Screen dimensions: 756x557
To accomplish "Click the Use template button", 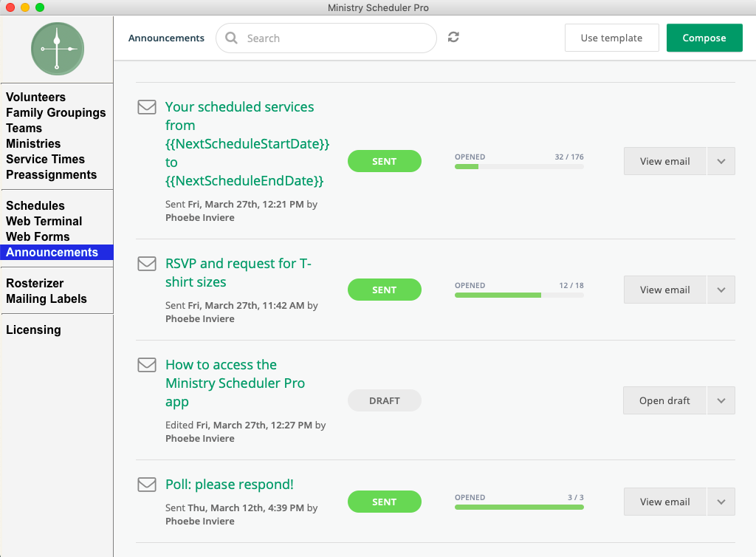I will pyautogui.click(x=611, y=38).
